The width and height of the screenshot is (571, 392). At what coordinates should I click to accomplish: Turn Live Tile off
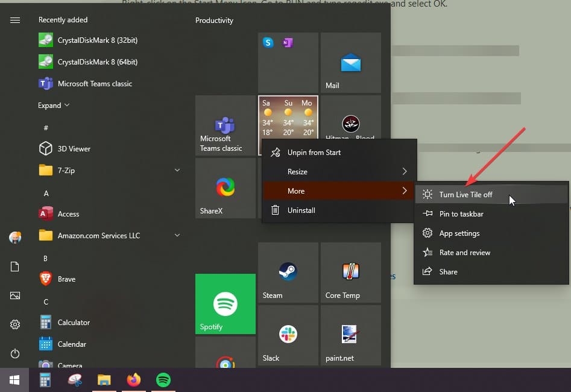tap(491, 195)
